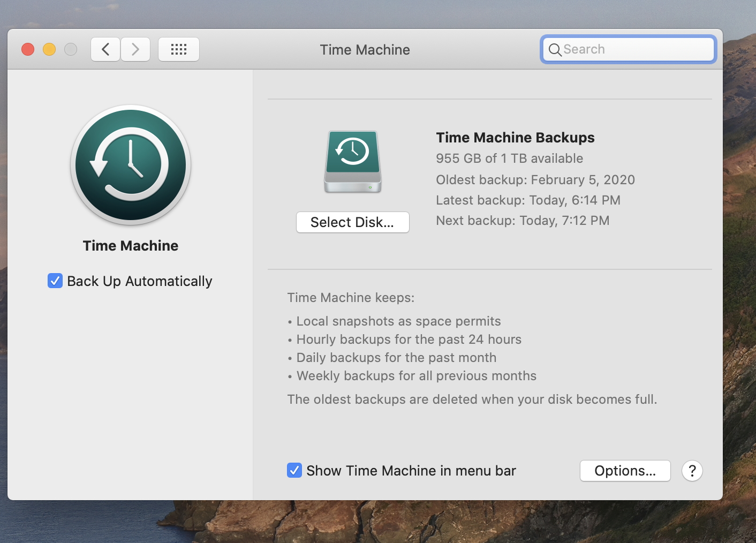
Task: Click 'Local snapshots as space permits' line
Action: click(x=398, y=321)
